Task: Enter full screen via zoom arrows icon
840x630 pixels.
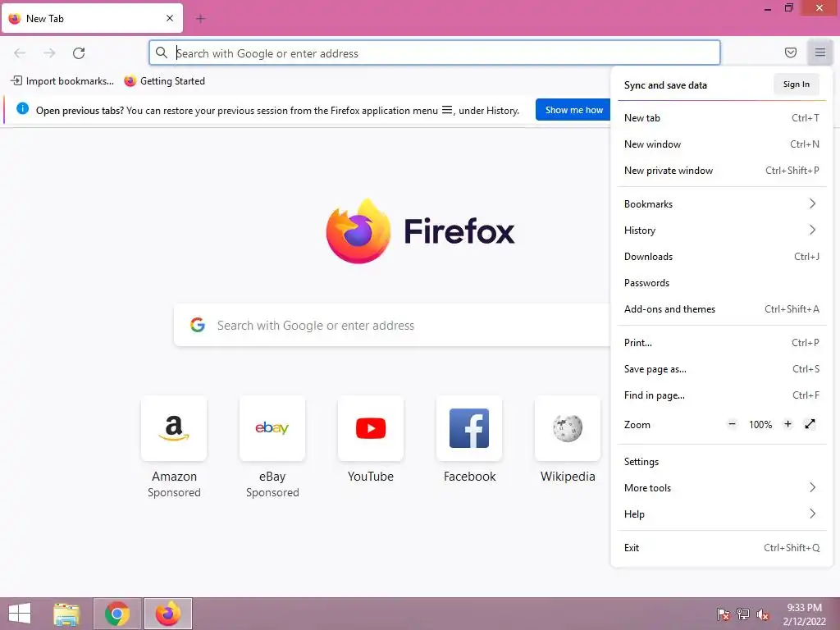Action: [810, 424]
